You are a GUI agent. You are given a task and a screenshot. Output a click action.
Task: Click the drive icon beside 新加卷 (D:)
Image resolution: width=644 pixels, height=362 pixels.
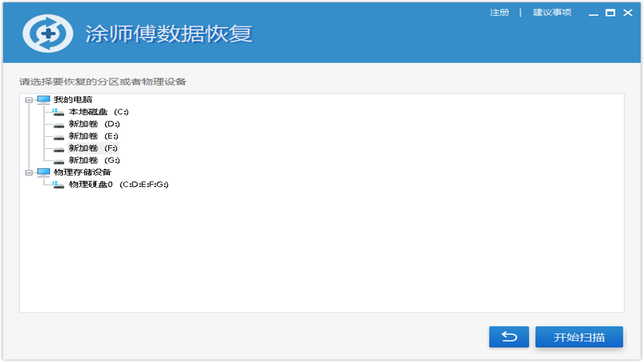pos(59,124)
